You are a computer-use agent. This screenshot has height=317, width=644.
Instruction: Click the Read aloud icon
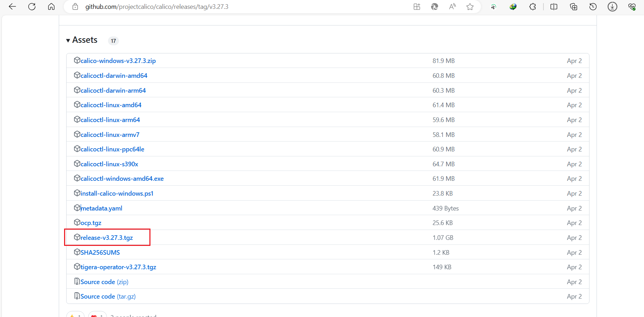point(452,7)
